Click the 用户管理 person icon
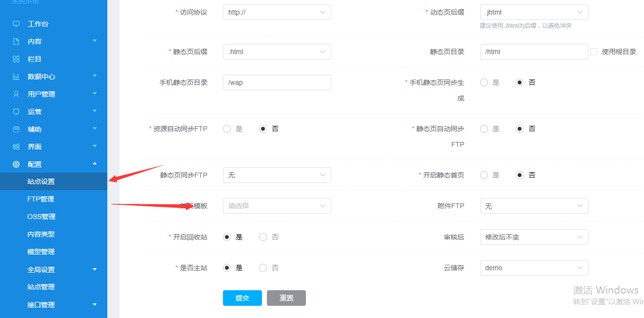Screen dimensions: 644x318 (x=16, y=94)
